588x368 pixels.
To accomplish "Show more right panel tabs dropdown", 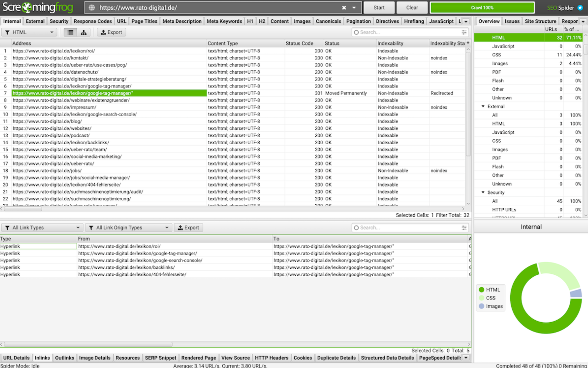I will pos(583,21).
